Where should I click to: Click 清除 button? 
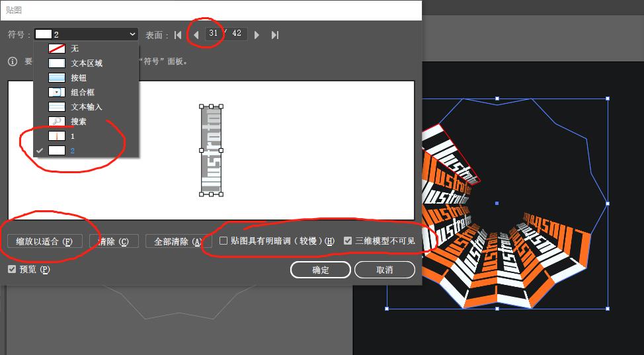(x=114, y=241)
